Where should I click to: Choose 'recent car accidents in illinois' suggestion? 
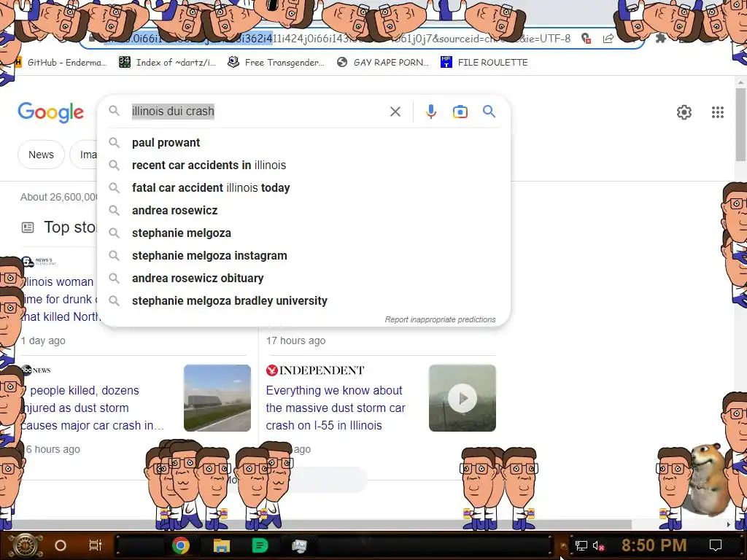tap(304, 166)
